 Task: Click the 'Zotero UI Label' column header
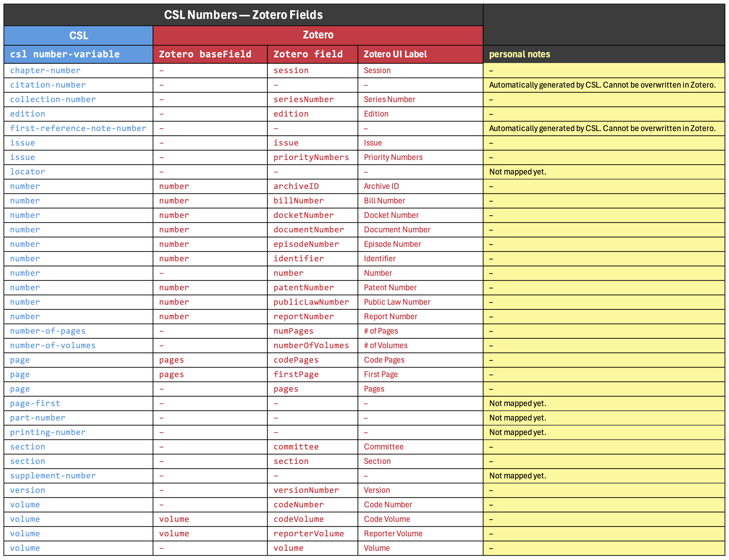click(x=395, y=54)
